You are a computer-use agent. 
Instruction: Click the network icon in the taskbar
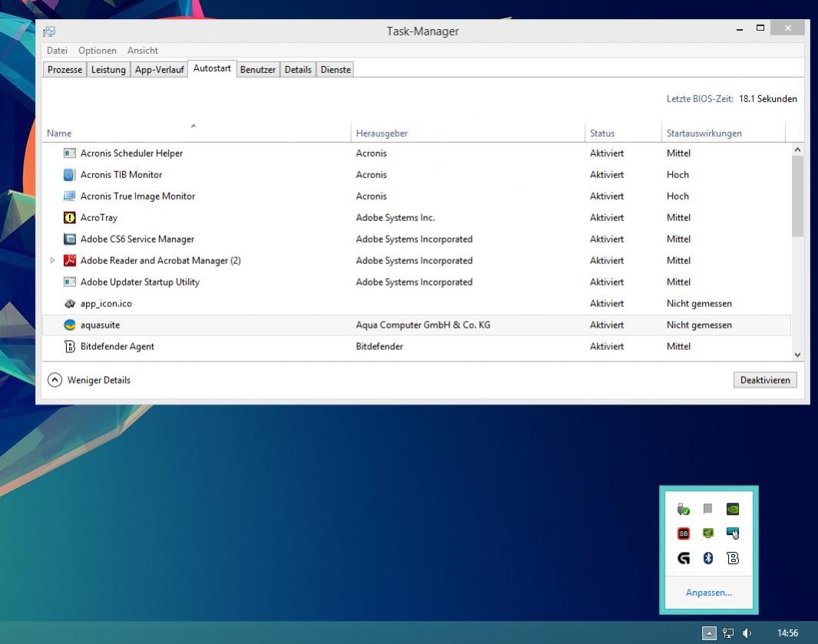(727, 633)
